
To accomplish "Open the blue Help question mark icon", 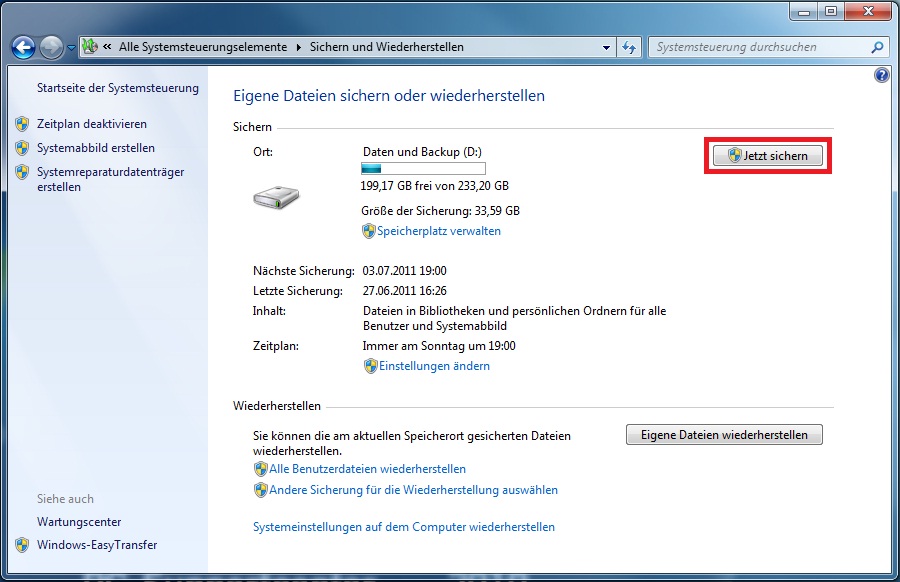I will [882, 75].
